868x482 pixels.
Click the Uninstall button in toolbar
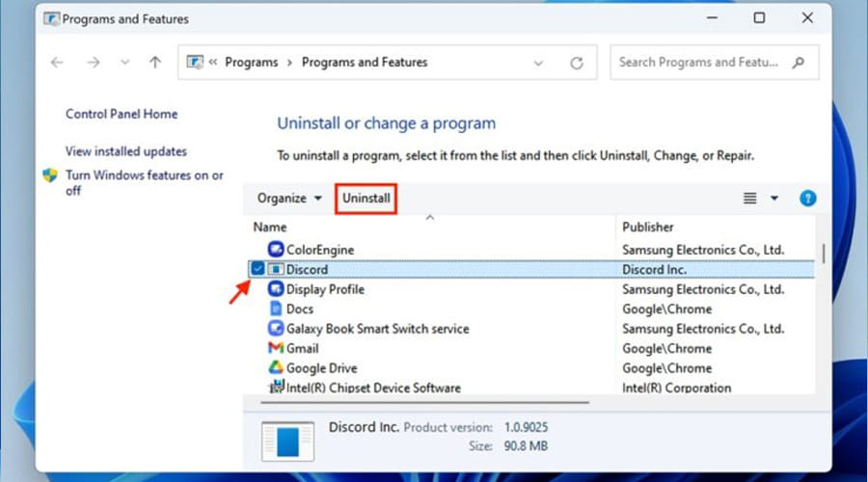[366, 199]
